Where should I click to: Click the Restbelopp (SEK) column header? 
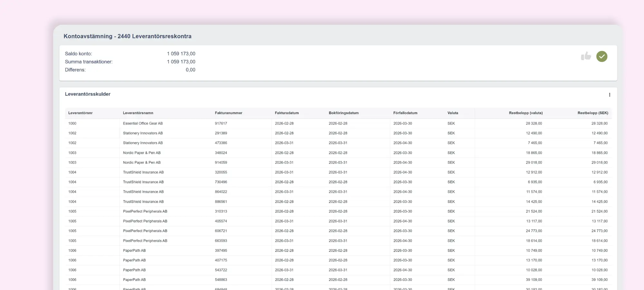tap(593, 113)
